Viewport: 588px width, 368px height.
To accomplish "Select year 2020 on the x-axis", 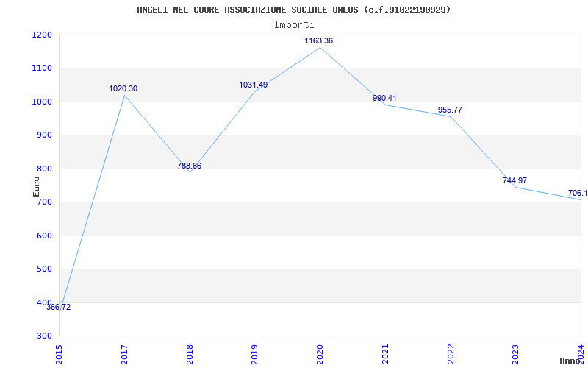I will point(320,353).
